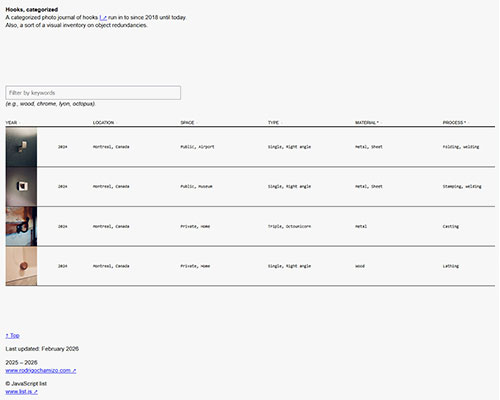The width and height of the screenshot is (500, 400).
Task: Click the "Metal" cell in the Casting row
Action: tap(361, 226)
